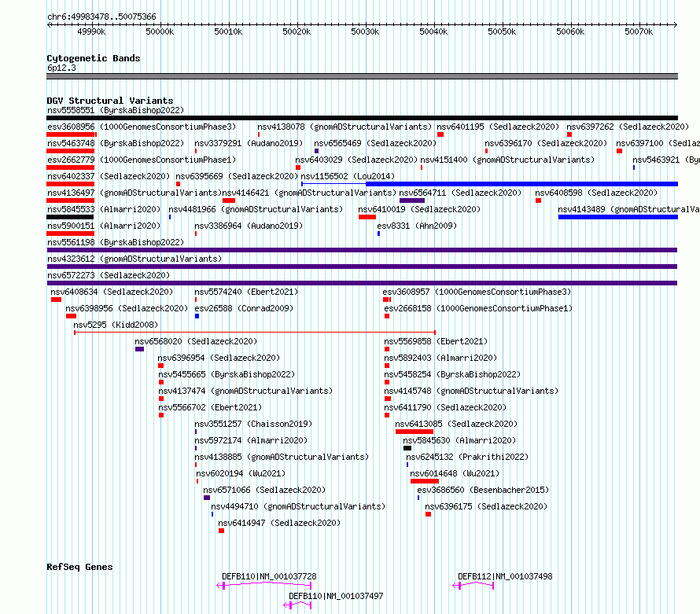Select nsv4146421 gnomADStructuralVariants label
This screenshot has width=700, height=614.
click(309, 193)
